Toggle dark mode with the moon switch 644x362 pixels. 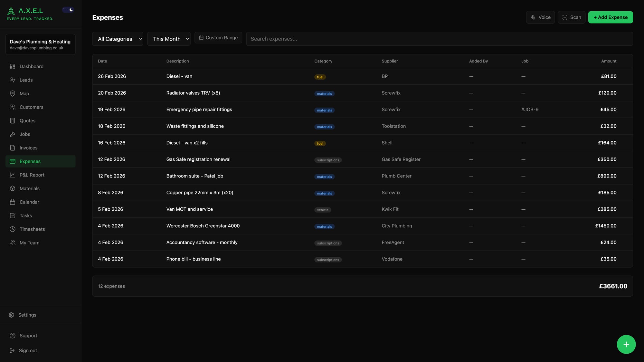tap(68, 9)
